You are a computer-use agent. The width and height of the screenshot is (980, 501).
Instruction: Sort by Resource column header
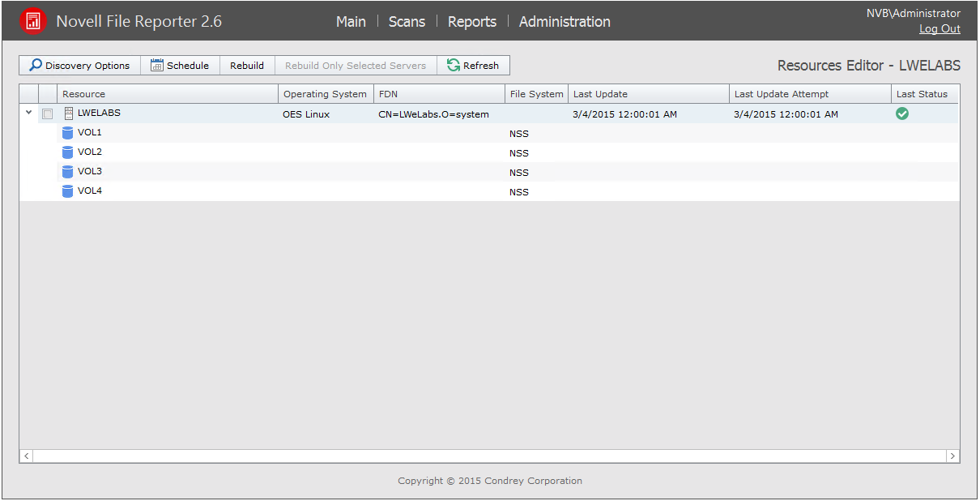[x=168, y=94]
